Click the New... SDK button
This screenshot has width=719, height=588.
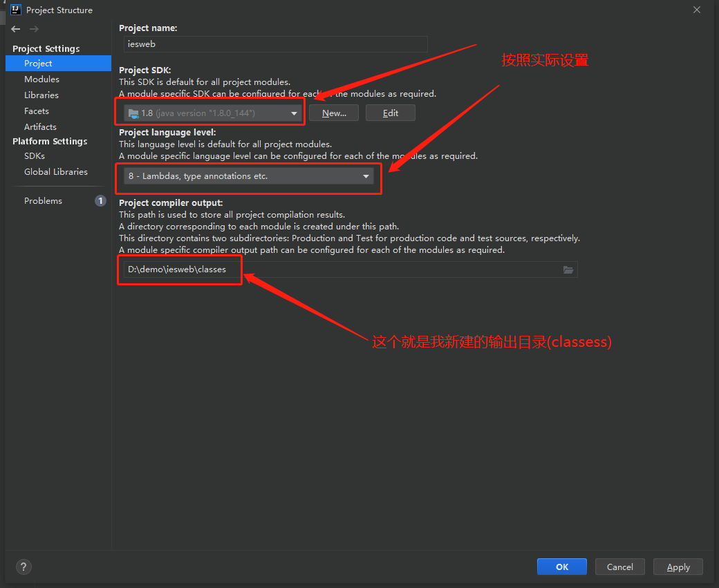pos(334,113)
